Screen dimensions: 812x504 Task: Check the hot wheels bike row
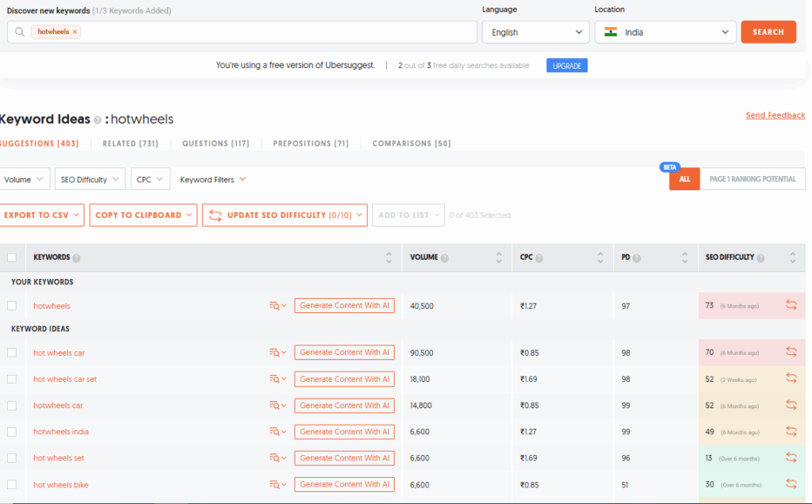point(12,485)
